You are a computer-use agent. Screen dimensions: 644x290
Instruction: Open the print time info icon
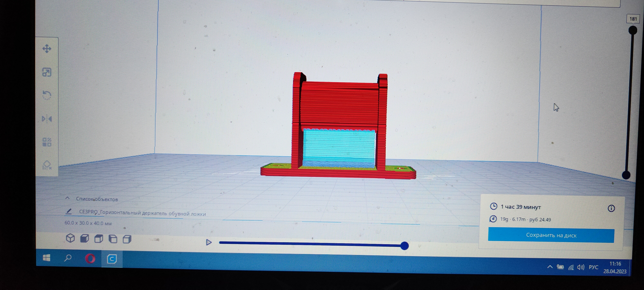point(611,208)
